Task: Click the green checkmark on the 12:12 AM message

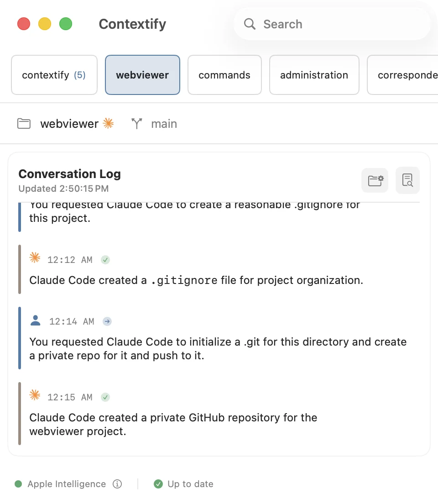Action: [x=105, y=259]
